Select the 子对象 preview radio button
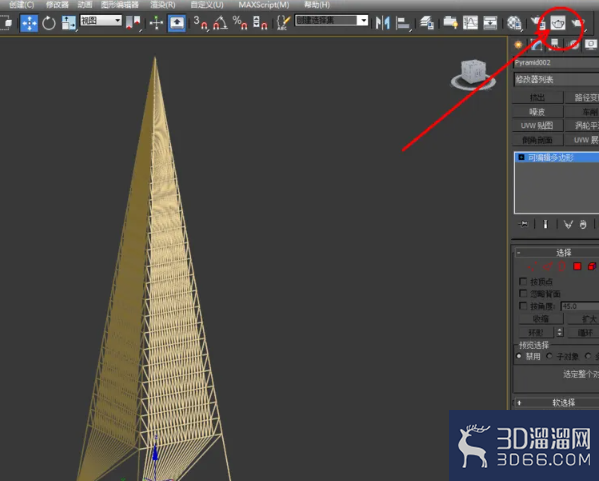The image size is (599, 481). (x=549, y=356)
